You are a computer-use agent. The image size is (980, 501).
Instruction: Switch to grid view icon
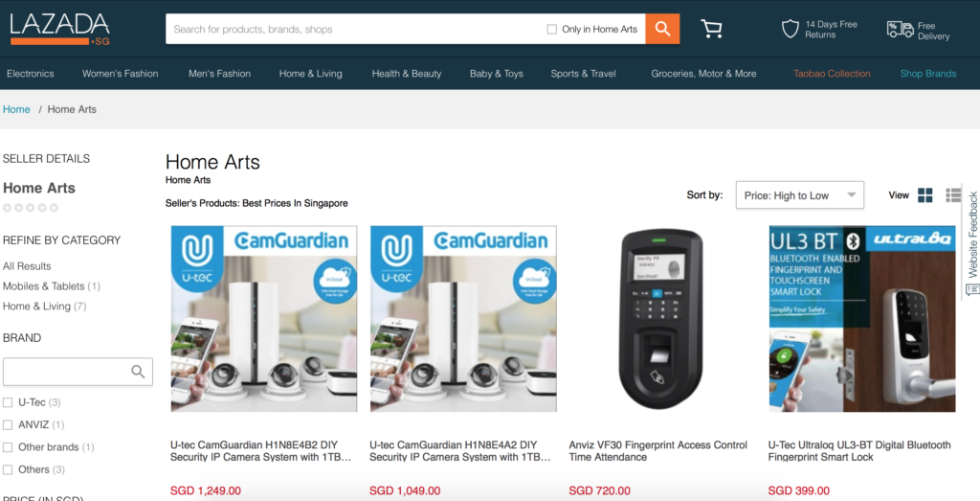pos(925,195)
